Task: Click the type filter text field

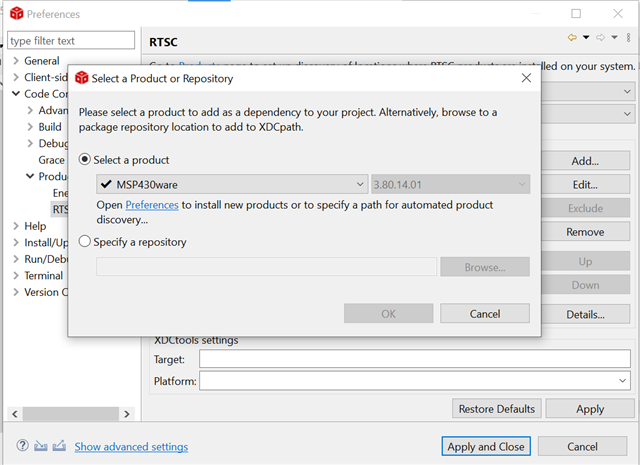Action: point(70,41)
